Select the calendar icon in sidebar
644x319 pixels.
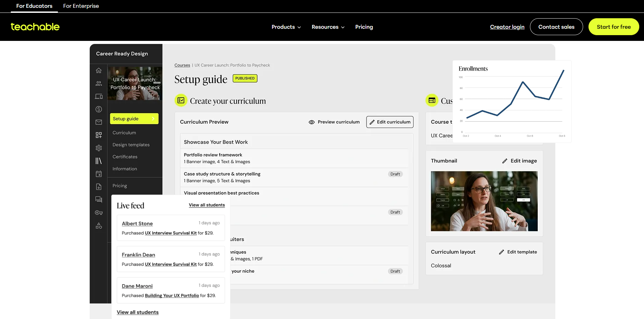(98, 174)
